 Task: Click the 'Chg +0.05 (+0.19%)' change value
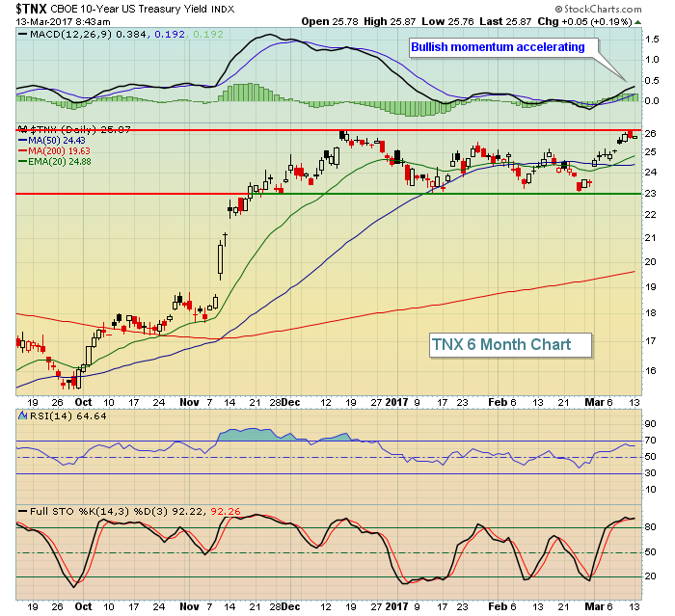click(x=584, y=21)
